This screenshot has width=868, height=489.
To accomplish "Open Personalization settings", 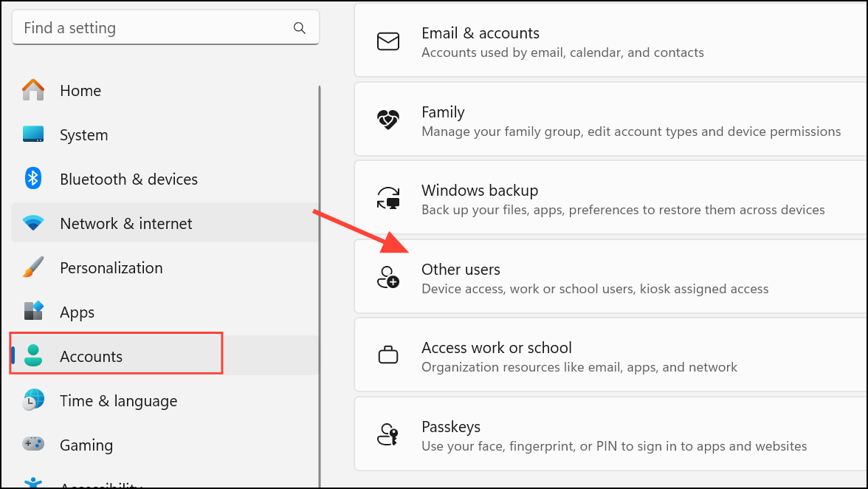I will pos(165,267).
